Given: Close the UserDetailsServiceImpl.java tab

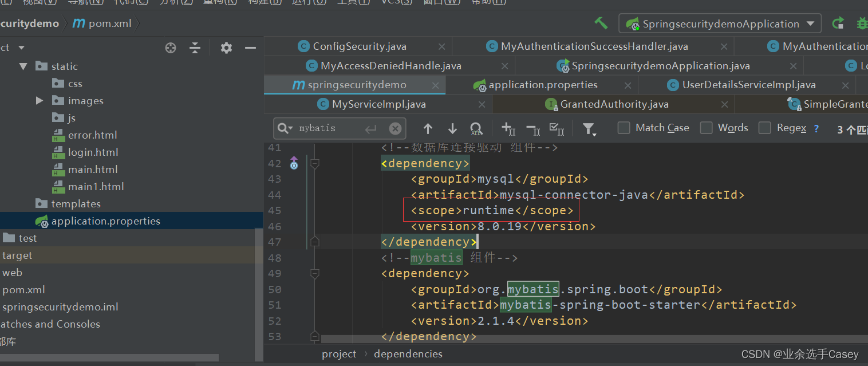Looking at the screenshot, I should (x=846, y=85).
